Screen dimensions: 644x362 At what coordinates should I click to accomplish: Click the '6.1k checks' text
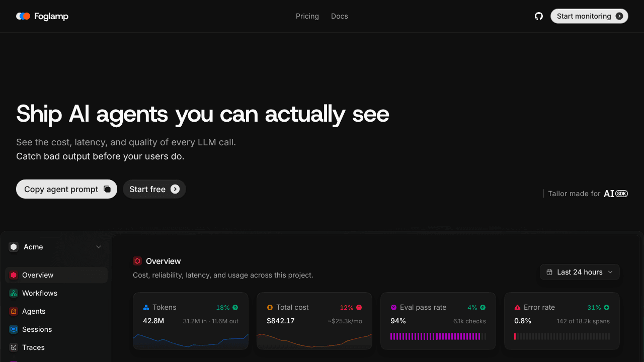click(469, 321)
